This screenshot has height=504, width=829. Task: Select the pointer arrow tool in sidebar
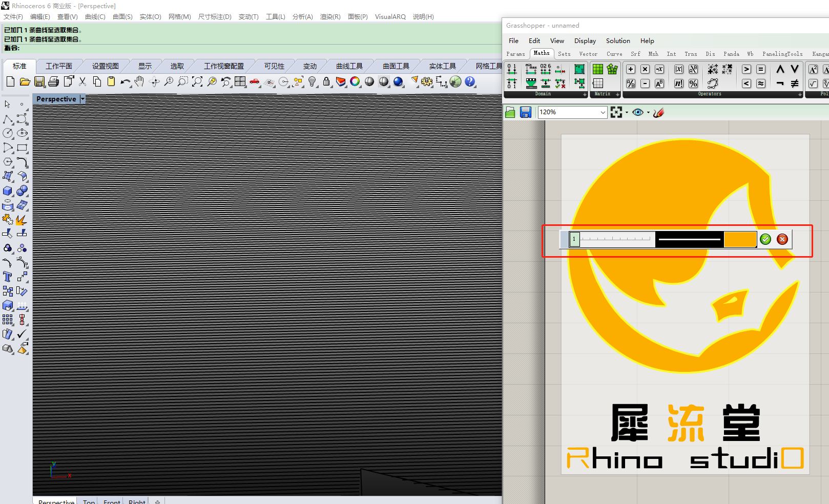coord(8,104)
